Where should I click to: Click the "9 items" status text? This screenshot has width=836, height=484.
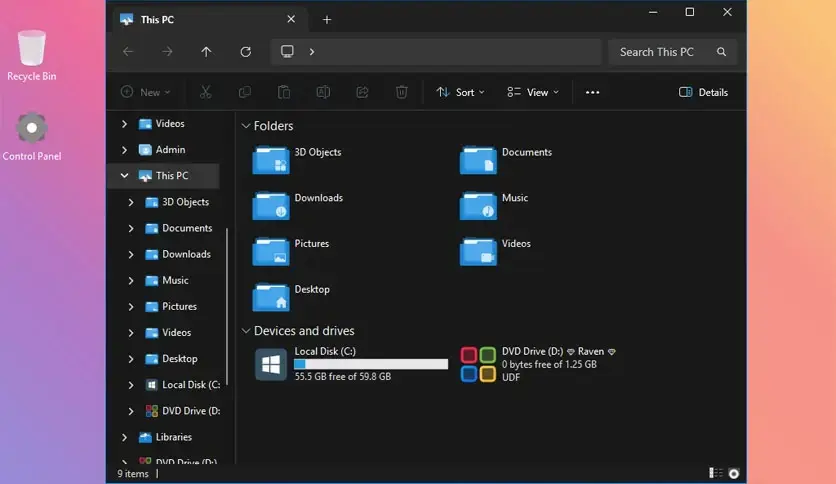[133, 473]
